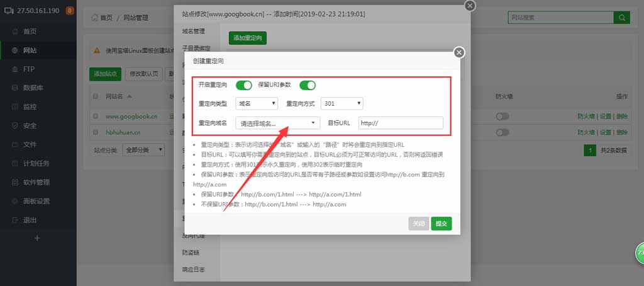Click the 添加站点 button
The width and height of the screenshot is (644, 286).
pos(106,74)
